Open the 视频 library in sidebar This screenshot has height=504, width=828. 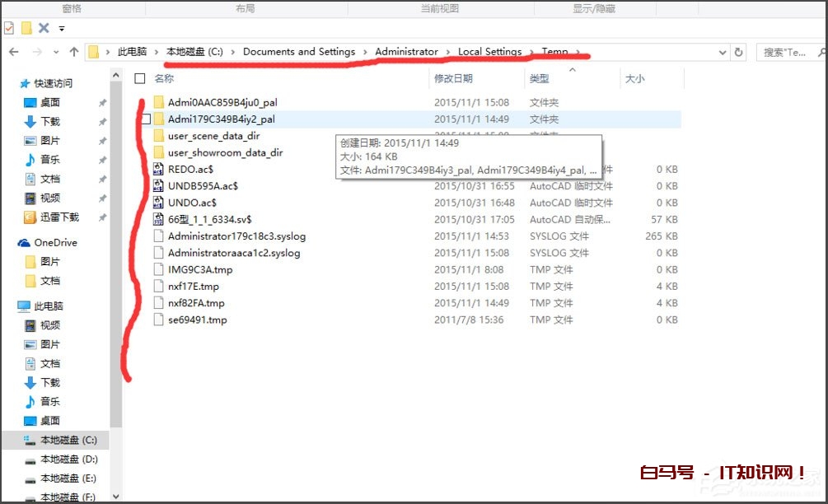pyautogui.click(x=49, y=198)
